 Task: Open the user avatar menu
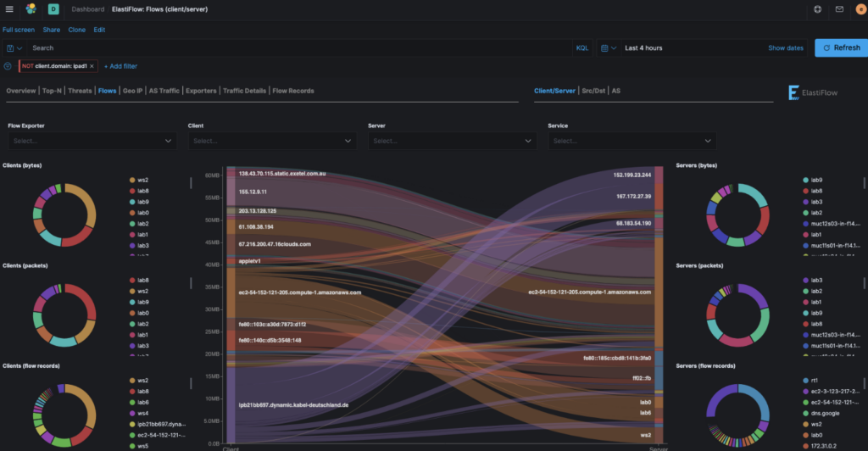pos(861,9)
